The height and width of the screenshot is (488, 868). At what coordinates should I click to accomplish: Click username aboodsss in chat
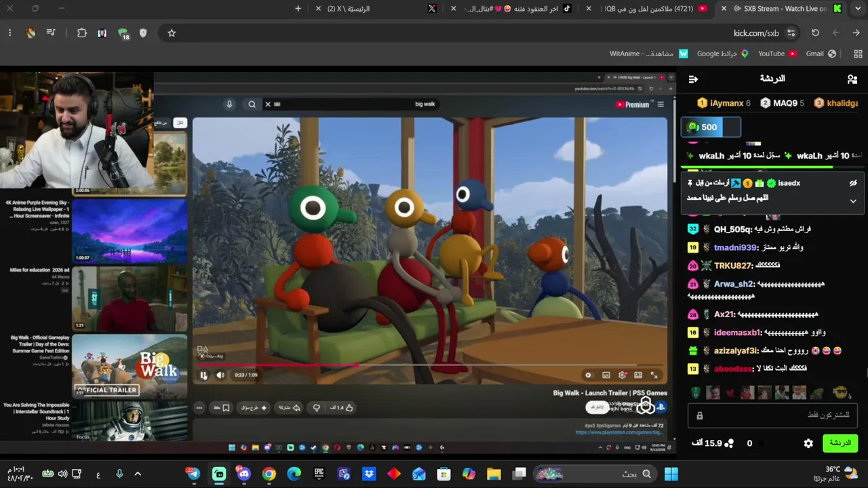[733, 369]
